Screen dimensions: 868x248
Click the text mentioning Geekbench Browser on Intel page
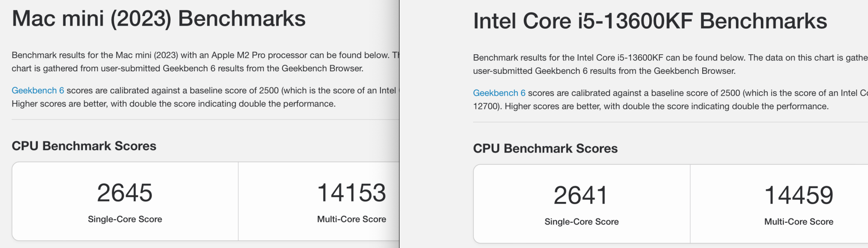(x=604, y=71)
